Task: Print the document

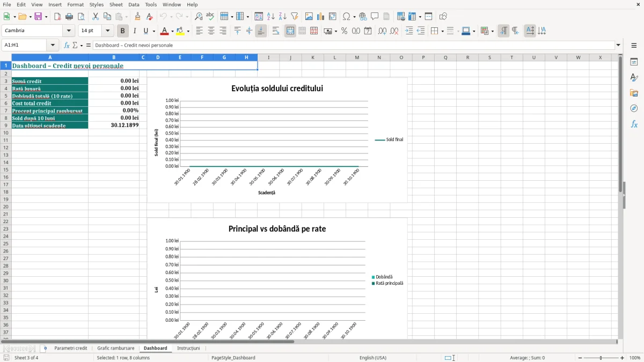Action: 69,17
